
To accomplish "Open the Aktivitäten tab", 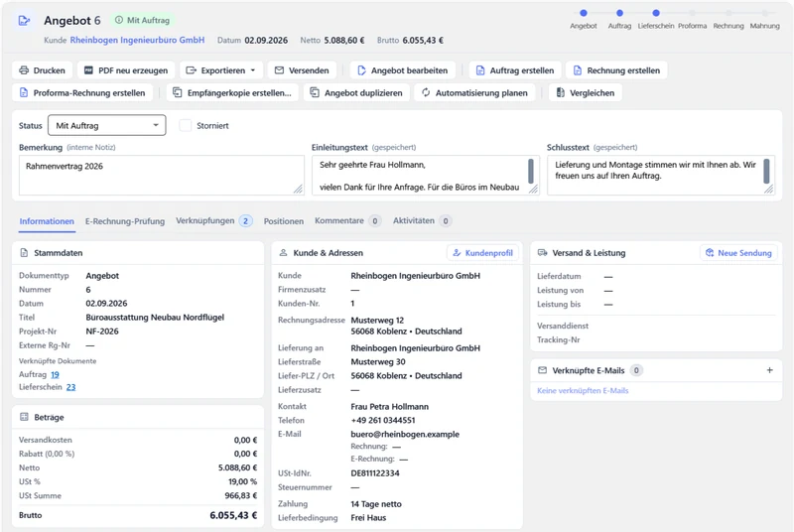I will [x=422, y=220].
